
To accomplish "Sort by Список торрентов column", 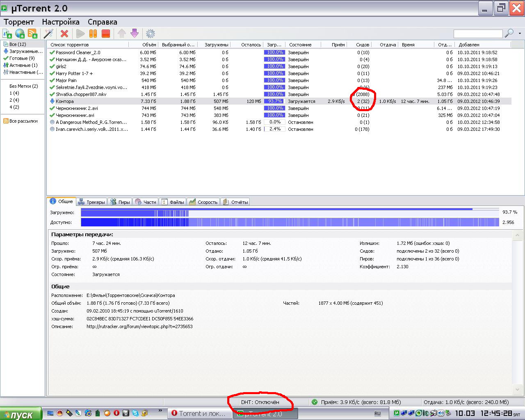I will click(88, 45).
